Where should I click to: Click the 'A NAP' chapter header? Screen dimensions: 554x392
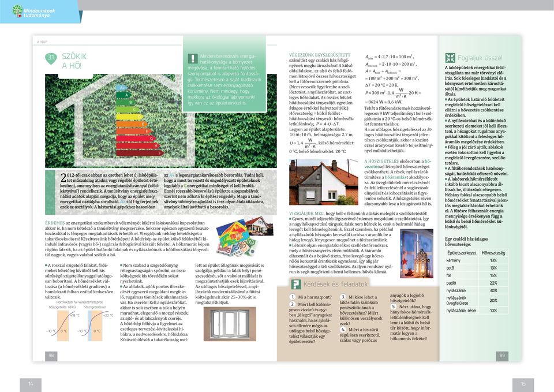tap(42, 42)
